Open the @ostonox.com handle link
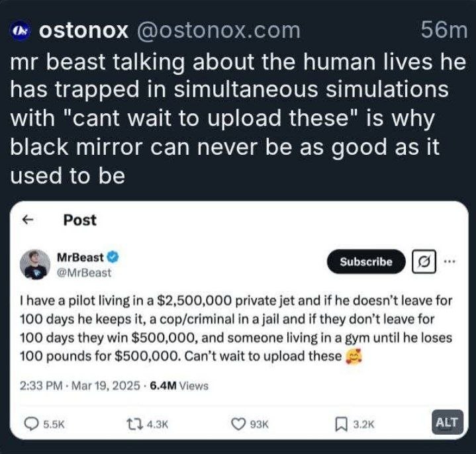The height and width of the screenshot is (454, 476). click(x=218, y=30)
